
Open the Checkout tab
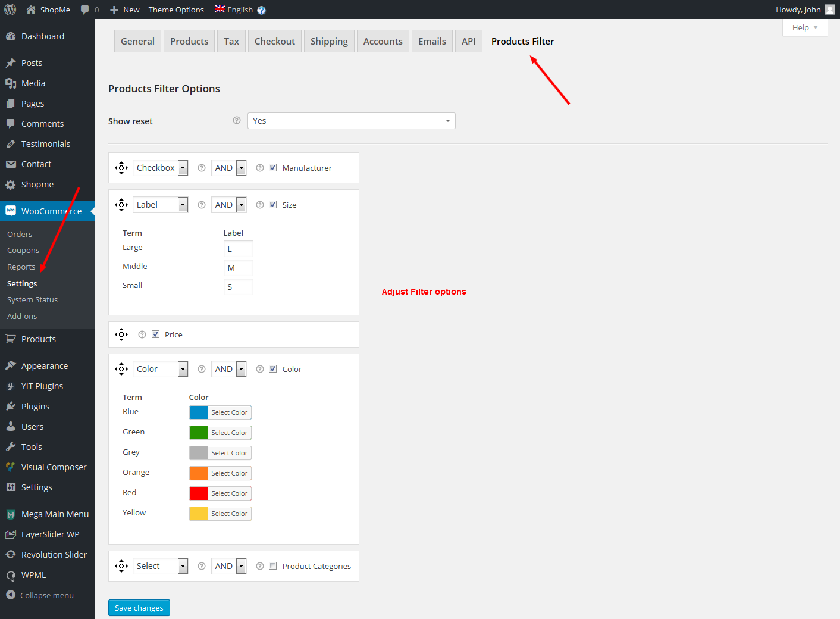click(274, 42)
